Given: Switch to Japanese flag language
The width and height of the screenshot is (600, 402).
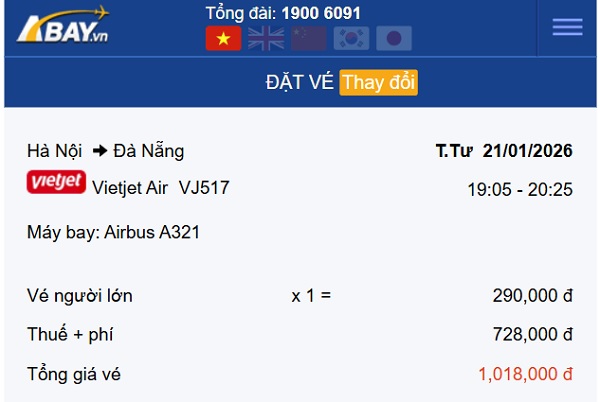Looking at the screenshot, I should [394, 38].
